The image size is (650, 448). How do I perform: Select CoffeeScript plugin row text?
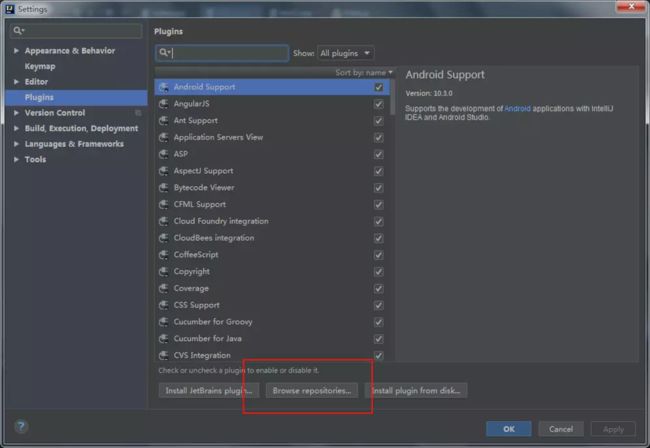[196, 255]
